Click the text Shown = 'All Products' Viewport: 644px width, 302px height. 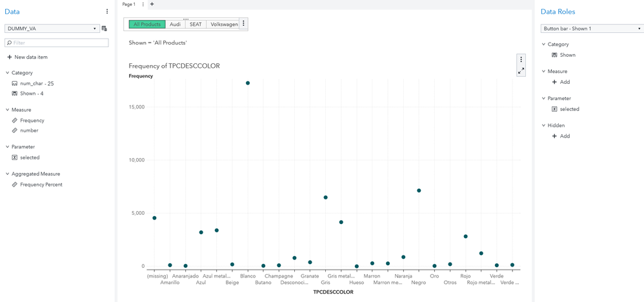coord(157,43)
